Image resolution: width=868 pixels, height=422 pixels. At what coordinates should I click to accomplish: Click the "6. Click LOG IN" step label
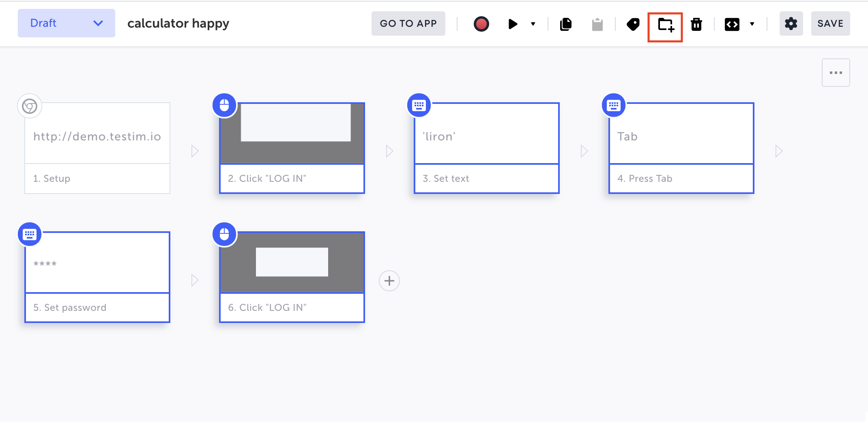click(267, 308)
